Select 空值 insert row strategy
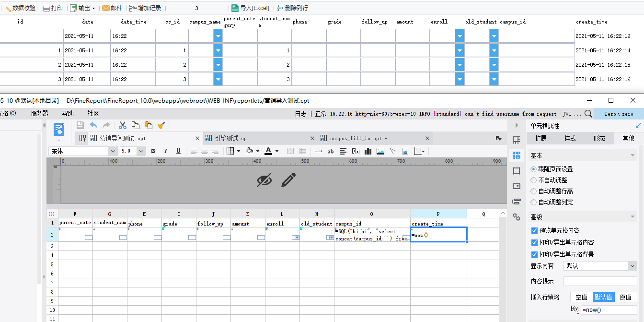 (x=581, y=297)
